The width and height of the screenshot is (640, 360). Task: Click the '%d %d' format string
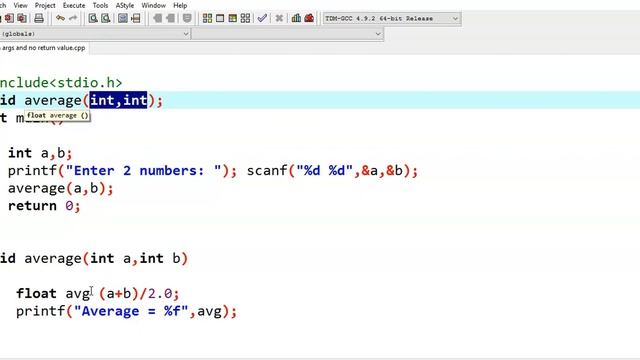click(x=324, y=170)
